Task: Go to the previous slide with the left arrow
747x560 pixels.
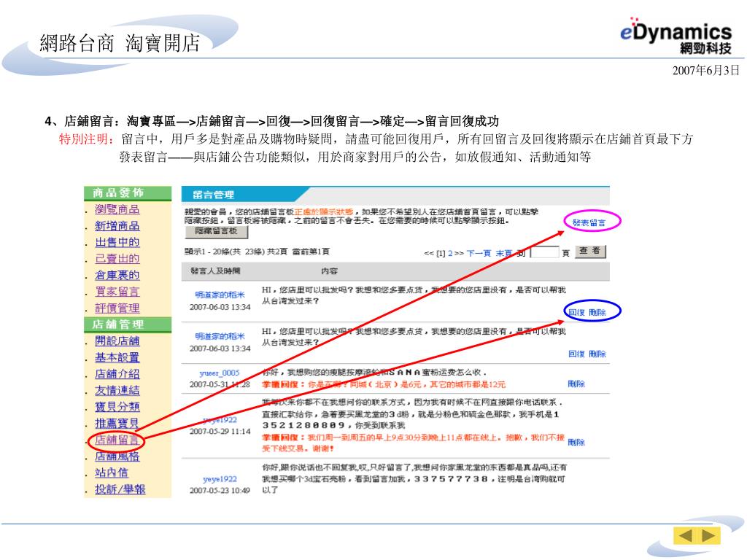Action: (x=686, y=536)
